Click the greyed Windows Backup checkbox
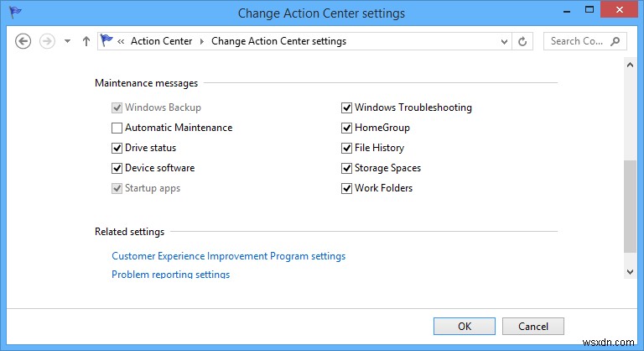This screenshot has width=644, height=351. [x=117, y=107]
